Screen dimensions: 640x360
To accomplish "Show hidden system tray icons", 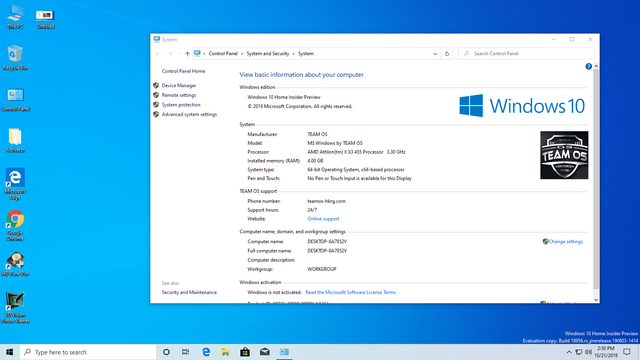I will pyautogui.click(x=569, y=352).
